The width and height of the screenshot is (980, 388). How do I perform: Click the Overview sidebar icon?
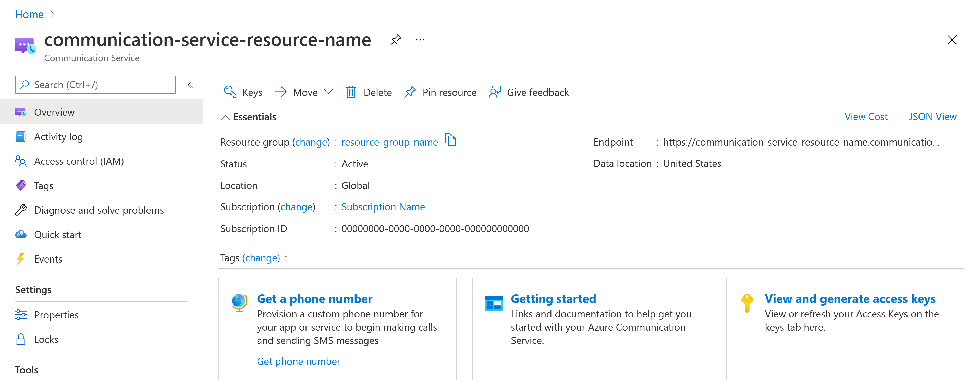coord(21,112)
